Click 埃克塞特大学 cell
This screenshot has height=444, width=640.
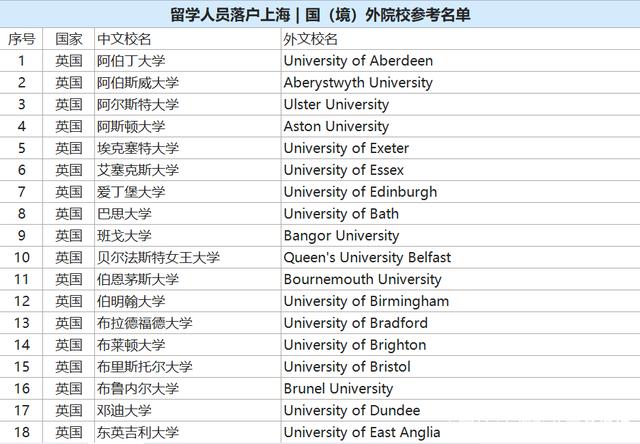tap(188, 148)
